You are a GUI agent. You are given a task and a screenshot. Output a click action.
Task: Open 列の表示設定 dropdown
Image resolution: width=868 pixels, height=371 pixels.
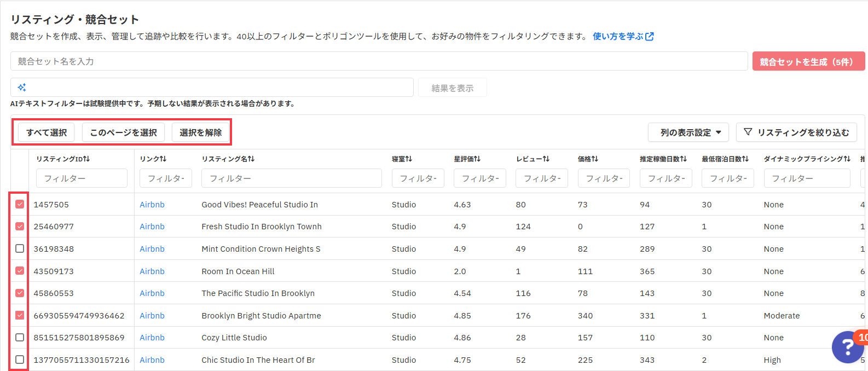pyautogui.click(x=688, y=132)
